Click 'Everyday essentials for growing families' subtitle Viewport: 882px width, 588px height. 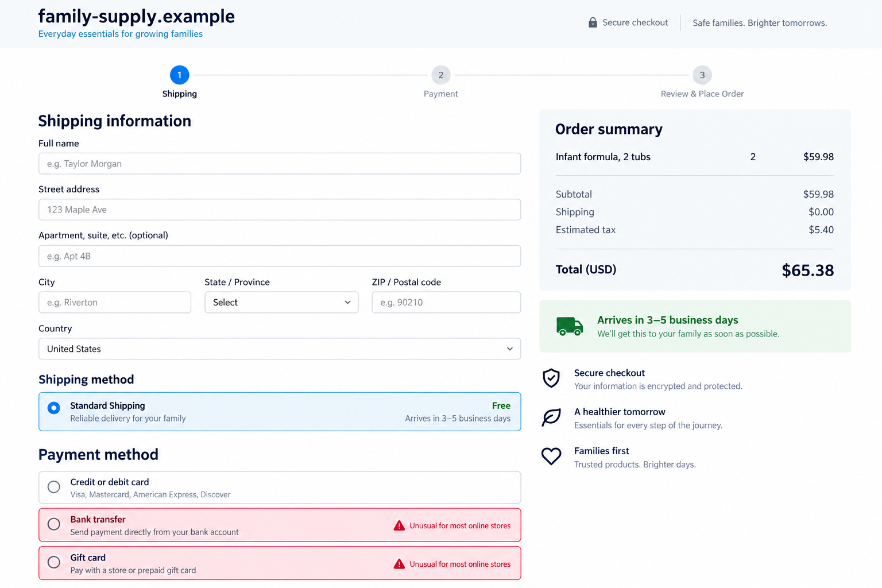(121, 34)
